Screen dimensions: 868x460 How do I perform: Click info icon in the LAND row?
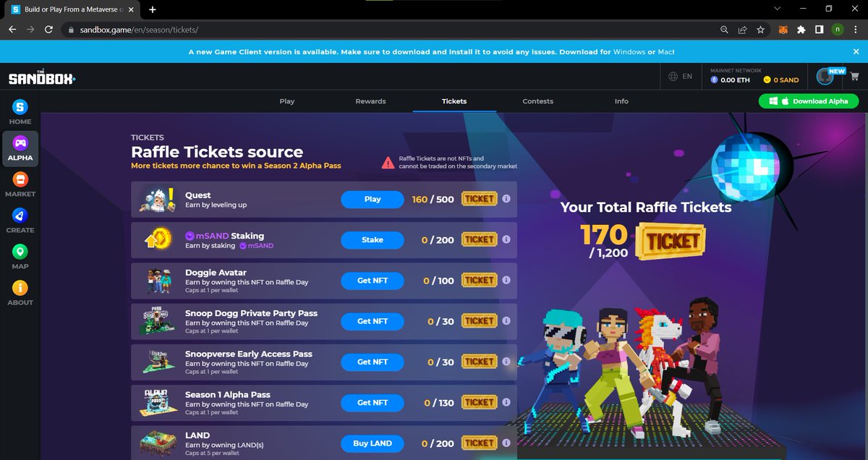tap(506, 443)
